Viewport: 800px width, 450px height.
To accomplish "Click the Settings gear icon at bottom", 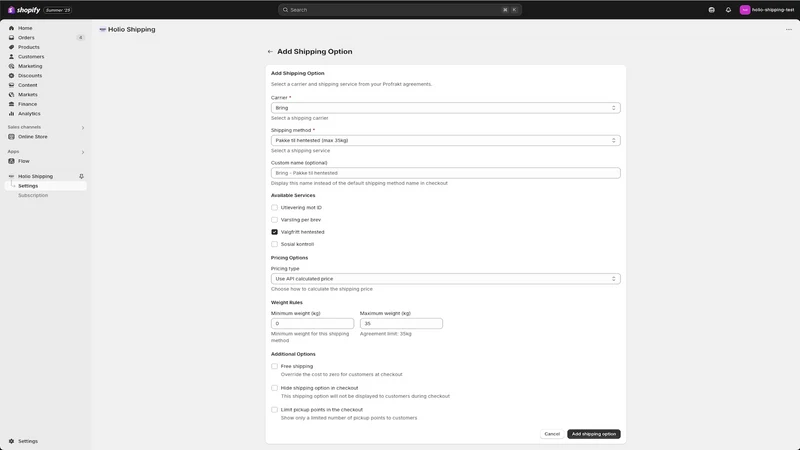I will pyautogui.click(x=11, y=441).
